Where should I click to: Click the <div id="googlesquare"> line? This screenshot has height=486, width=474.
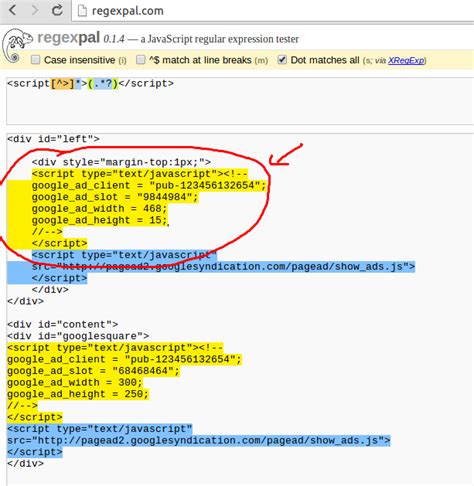pos(78,336)
